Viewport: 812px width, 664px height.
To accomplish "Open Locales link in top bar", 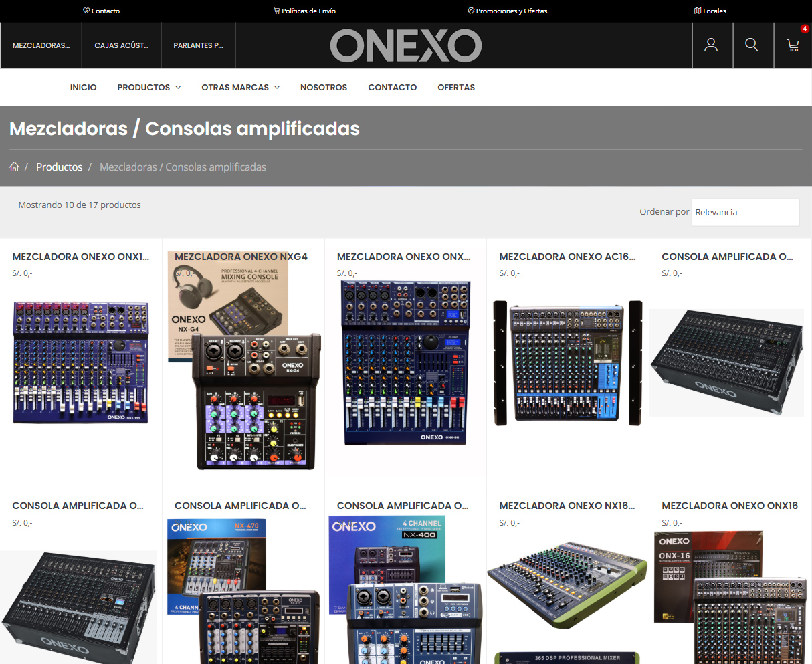I will [x=710, y=11].
